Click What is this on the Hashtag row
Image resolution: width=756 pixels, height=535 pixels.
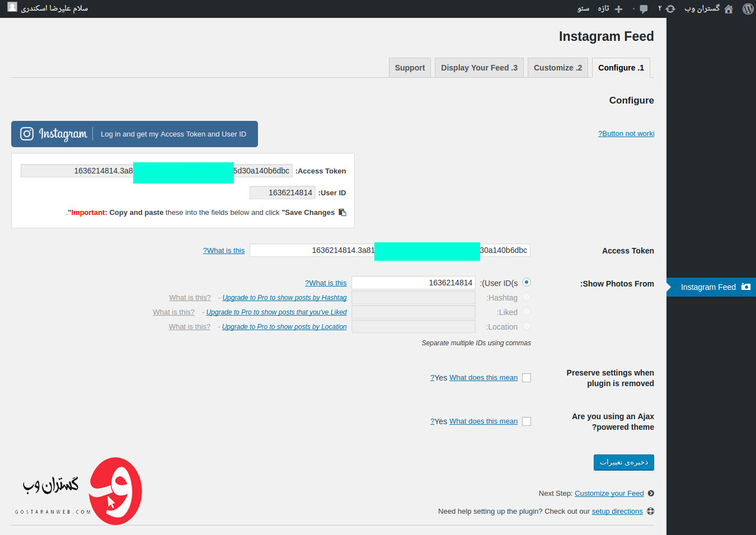point(190,298)
